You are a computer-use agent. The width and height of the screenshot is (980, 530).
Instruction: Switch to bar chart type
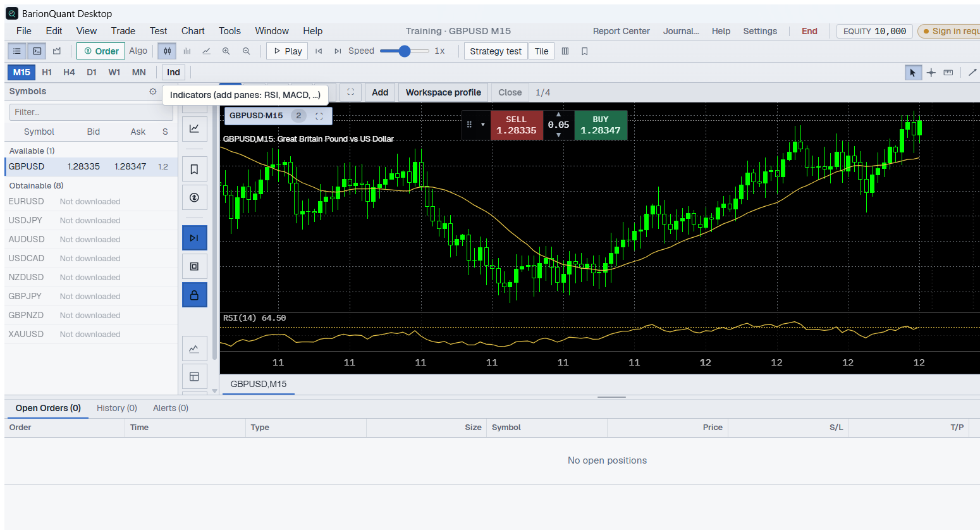pyautogui.click(x=187, y=51)
